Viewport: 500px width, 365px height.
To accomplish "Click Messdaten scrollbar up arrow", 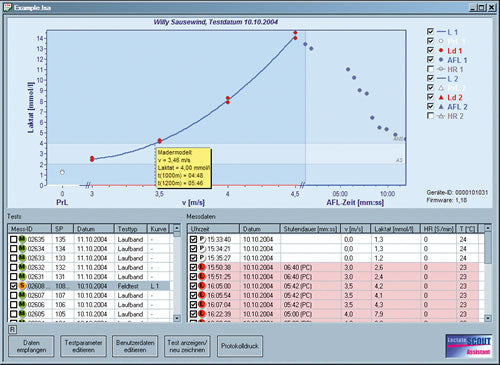I will tap(488, 228).
